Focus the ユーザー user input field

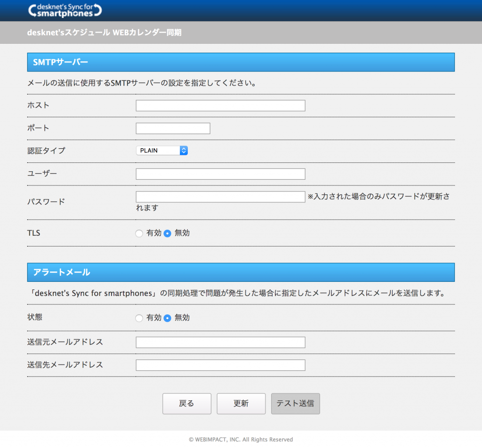tap(220, 174)
